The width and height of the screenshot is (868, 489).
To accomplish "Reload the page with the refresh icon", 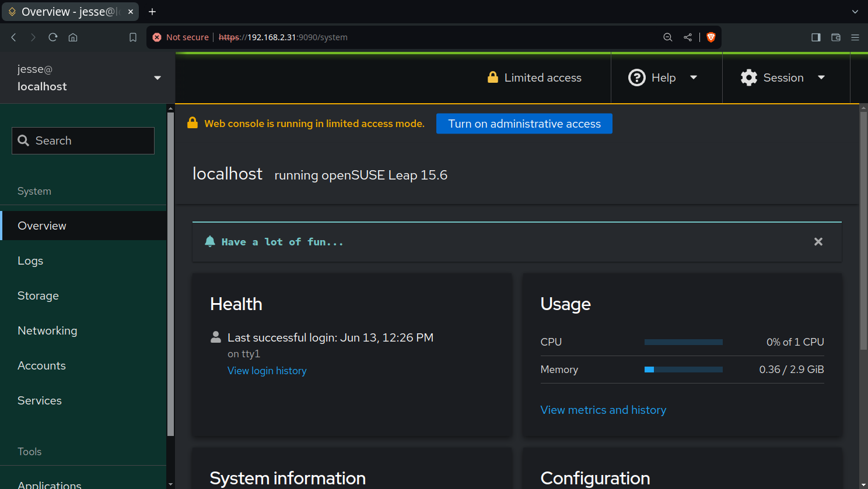I will click(x=53, y=37).
